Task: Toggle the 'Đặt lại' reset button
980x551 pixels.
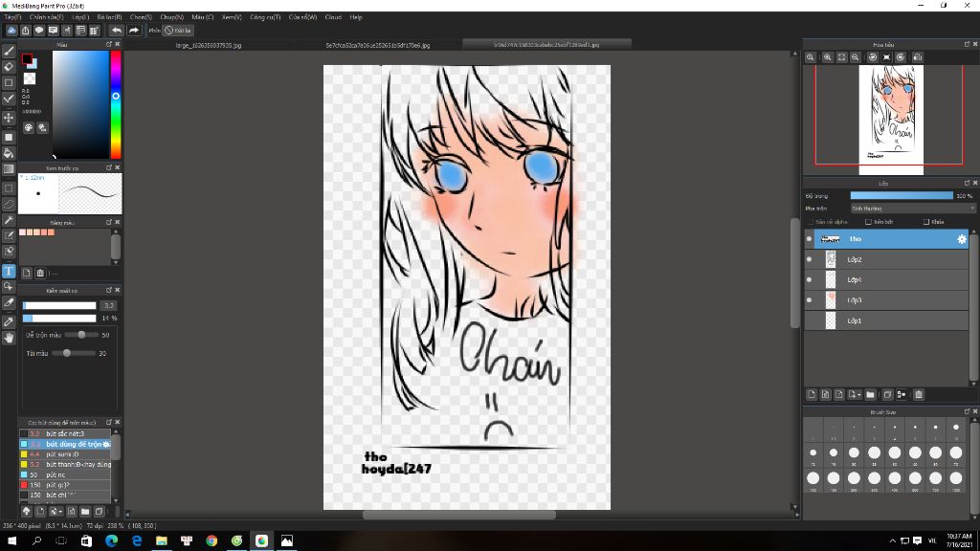Action: 178,30
